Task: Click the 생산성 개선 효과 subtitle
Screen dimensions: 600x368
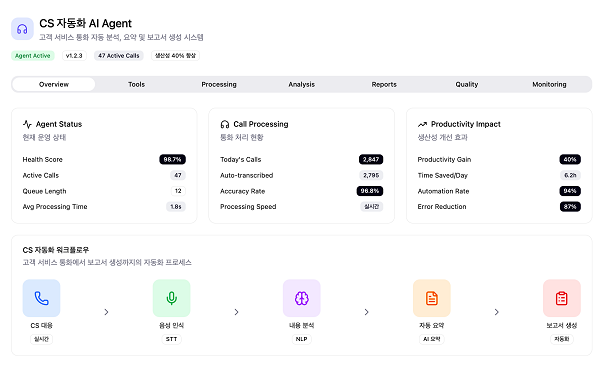Action: [442, 137]
